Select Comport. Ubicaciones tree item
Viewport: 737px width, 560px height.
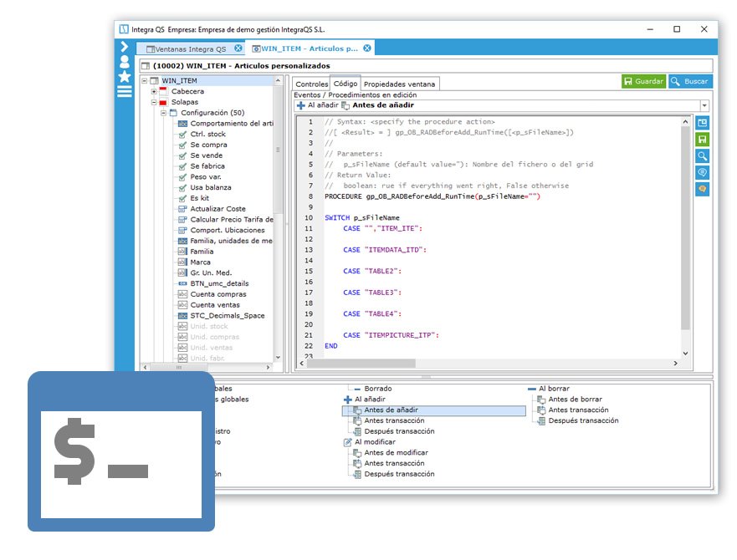click(228, 230)
